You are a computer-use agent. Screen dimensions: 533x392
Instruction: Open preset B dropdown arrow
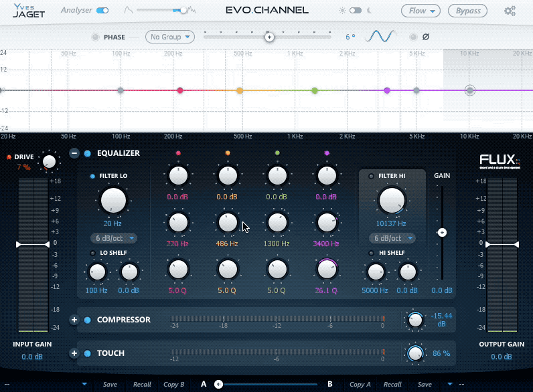[x=450, y=384]
